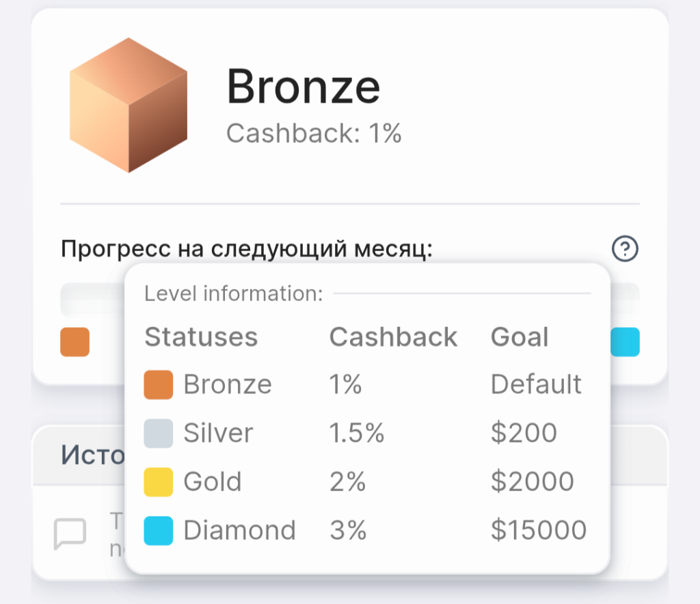Click the Statuses column header
Viewport: 700px width, 604px height.
coord(202,337)
